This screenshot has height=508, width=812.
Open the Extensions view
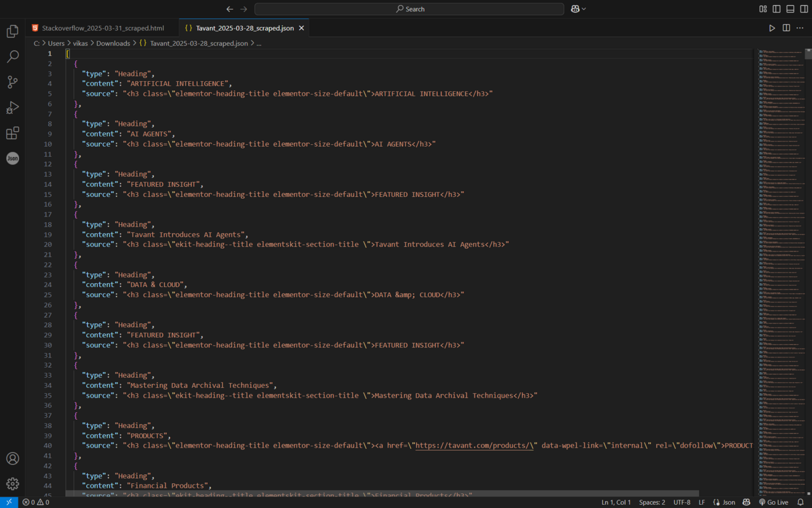click(x=13, y=133)
